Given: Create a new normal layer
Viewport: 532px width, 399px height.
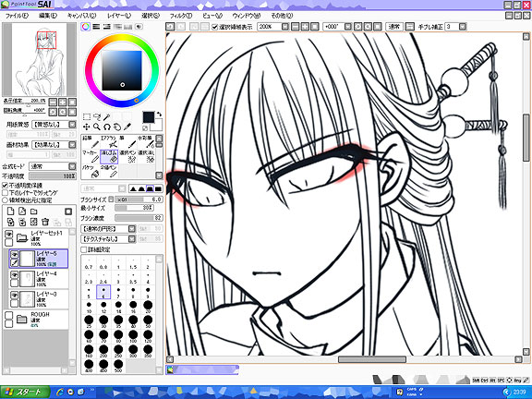Looking at the screenshot, I should (10, 212).
